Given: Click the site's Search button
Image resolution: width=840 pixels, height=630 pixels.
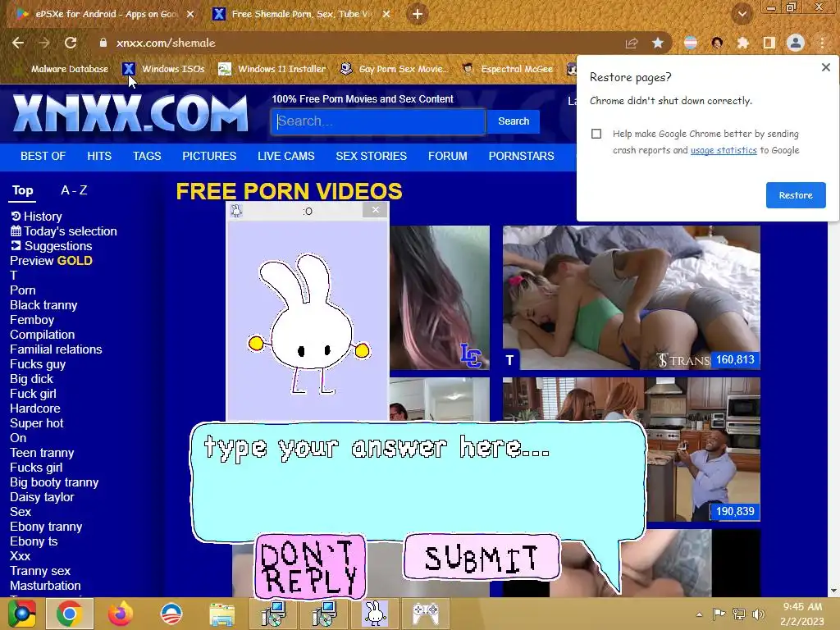Looking at the screenshot, I should (514, 121).
